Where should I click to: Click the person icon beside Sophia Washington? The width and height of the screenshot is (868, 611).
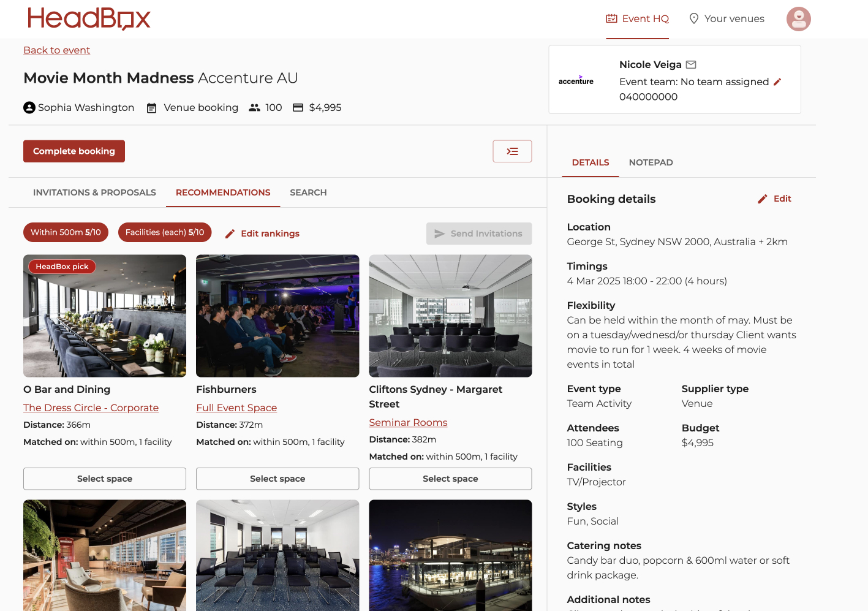(29, 107)
